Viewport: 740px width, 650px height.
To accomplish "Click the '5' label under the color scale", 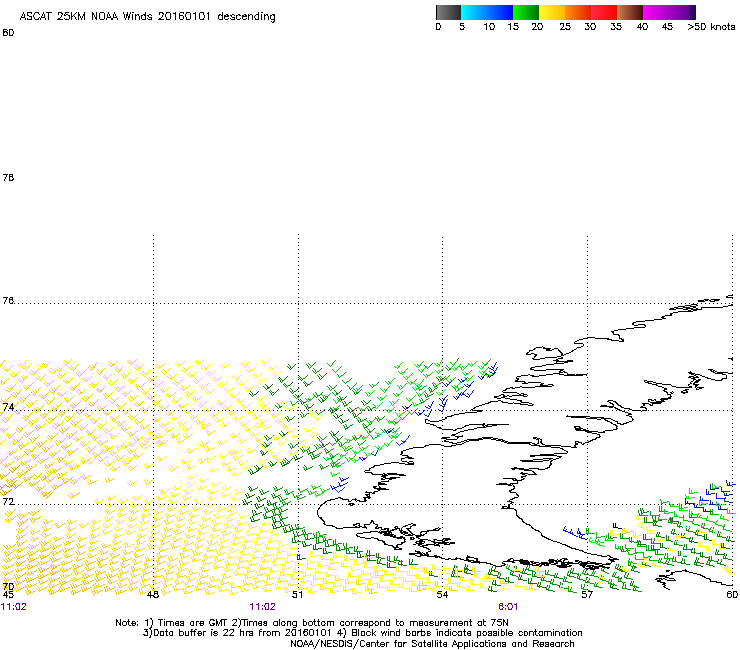I will [462, 27].
